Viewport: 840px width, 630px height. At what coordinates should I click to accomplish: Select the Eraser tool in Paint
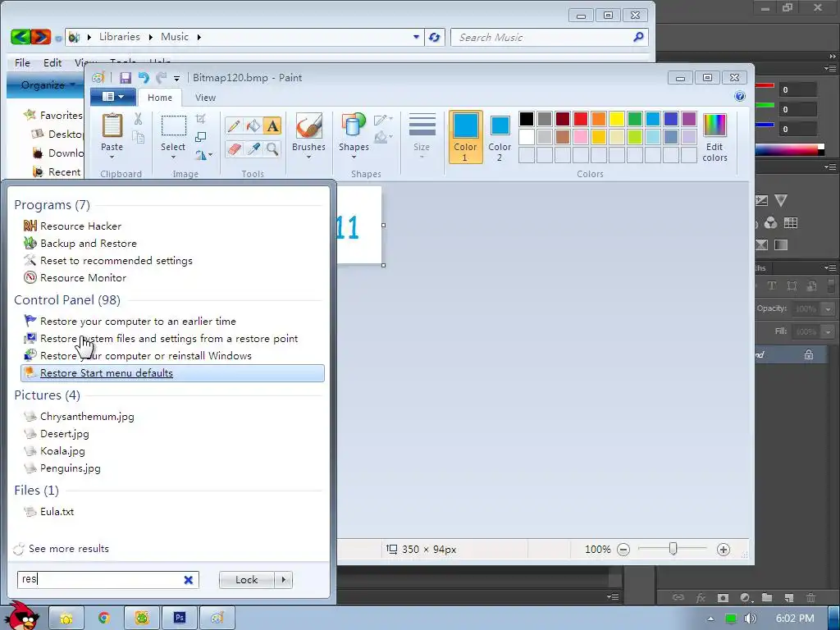point(234,148)
